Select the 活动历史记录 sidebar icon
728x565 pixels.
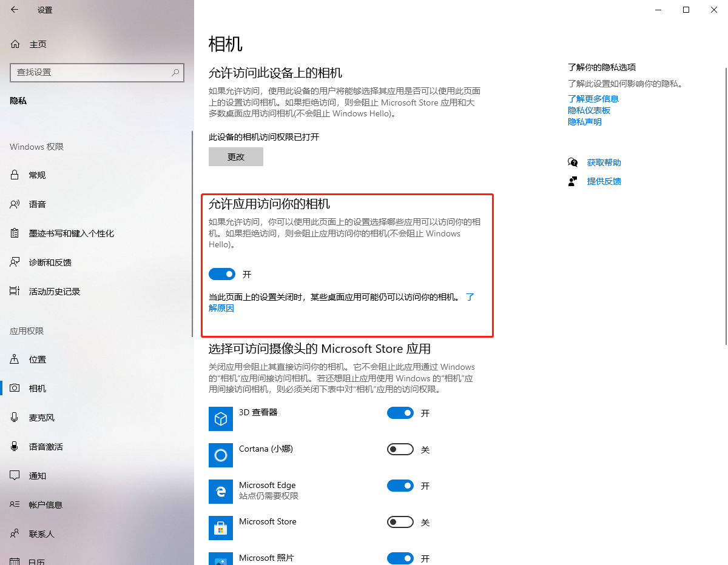pos(15,291)
